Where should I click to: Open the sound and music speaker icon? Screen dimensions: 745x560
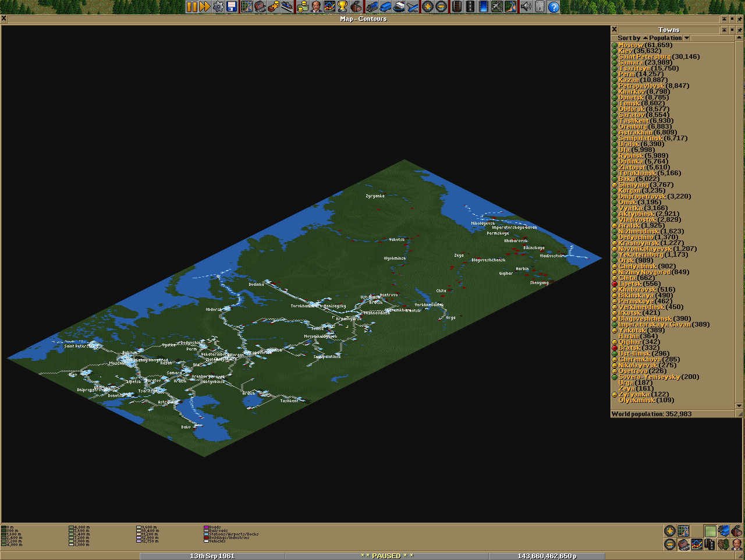[x=526, y=6]
